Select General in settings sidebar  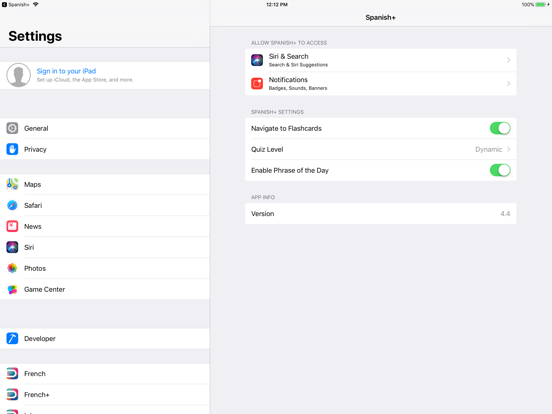105,128
